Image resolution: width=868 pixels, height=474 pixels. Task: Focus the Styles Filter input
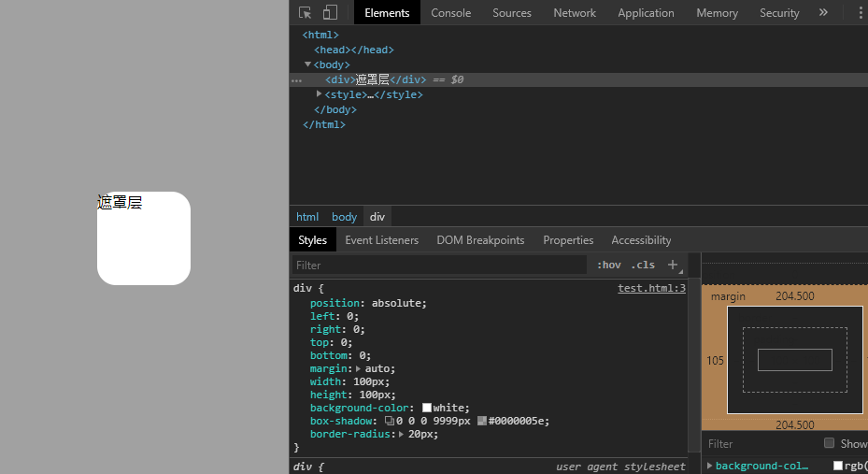click(439, 265)
